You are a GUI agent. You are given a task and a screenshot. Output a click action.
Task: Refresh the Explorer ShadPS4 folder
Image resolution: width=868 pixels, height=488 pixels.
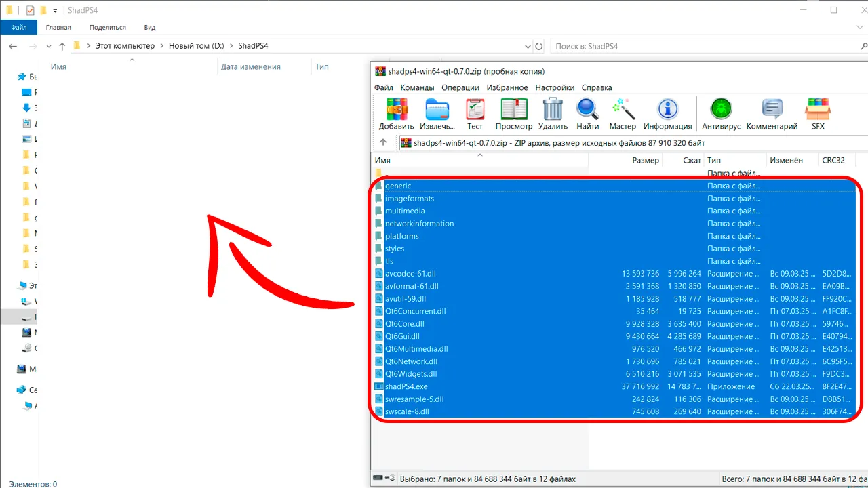point(539,46)
